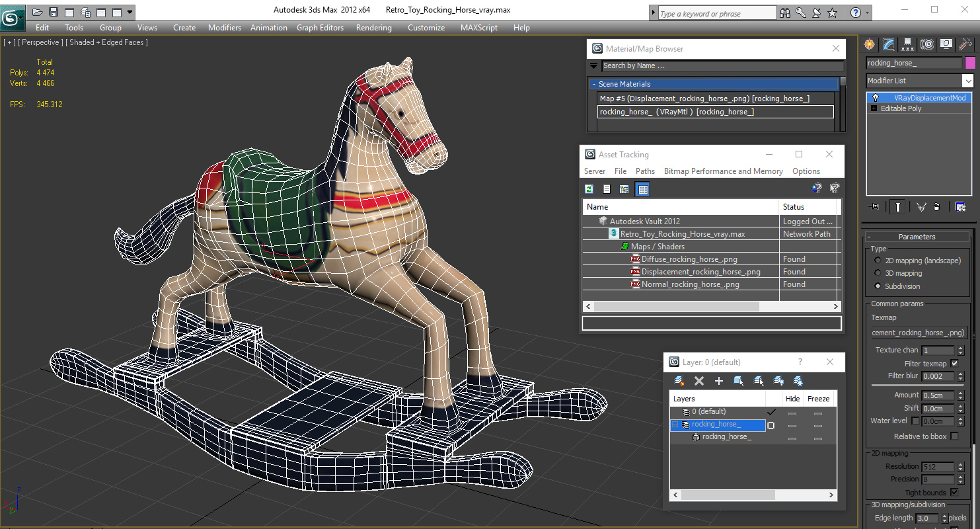
Task: Open the Utilities hammer panel tab
Action: click(965, 44)
